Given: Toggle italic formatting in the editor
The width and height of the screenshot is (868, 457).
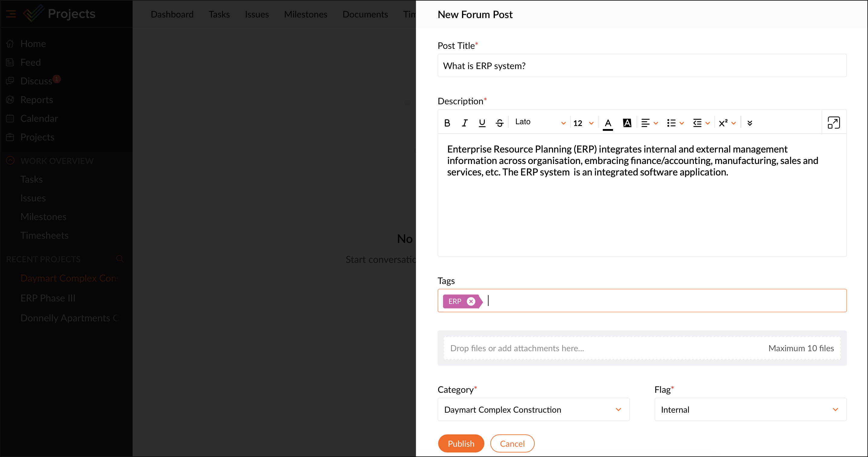Looking at the screenshot, I should [465, 123].
